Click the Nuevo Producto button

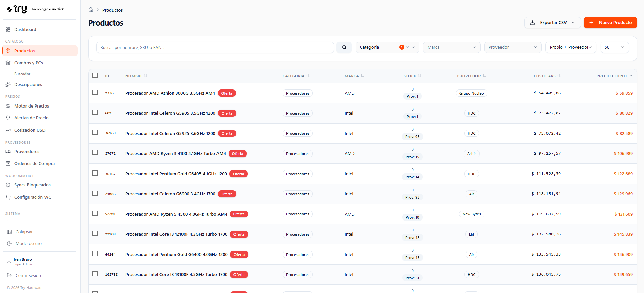[x=610, y=23]
